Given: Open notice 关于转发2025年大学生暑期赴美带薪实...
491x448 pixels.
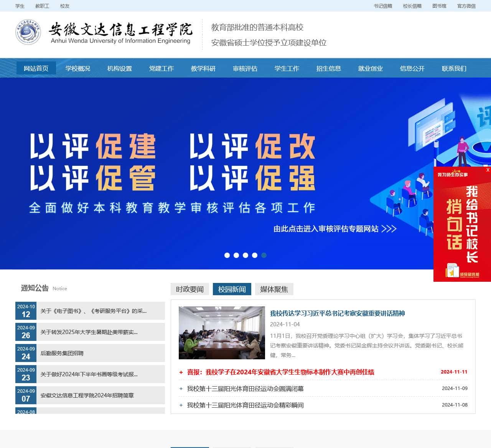Looking at the screenshot, I should (89, 332).
